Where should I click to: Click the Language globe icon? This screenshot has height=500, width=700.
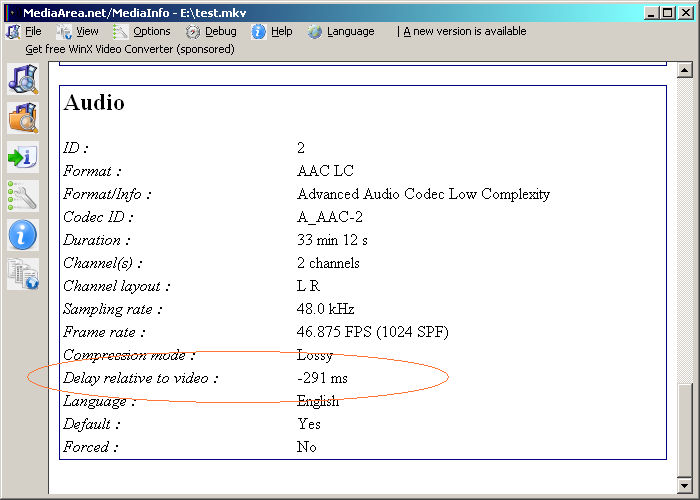pos(314,32)
